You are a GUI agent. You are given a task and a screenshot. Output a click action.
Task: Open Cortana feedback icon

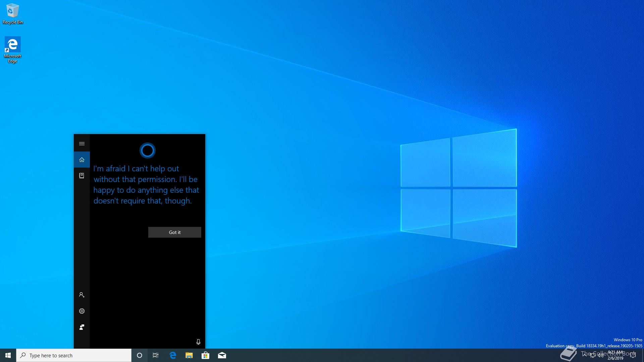coord(82,327)
